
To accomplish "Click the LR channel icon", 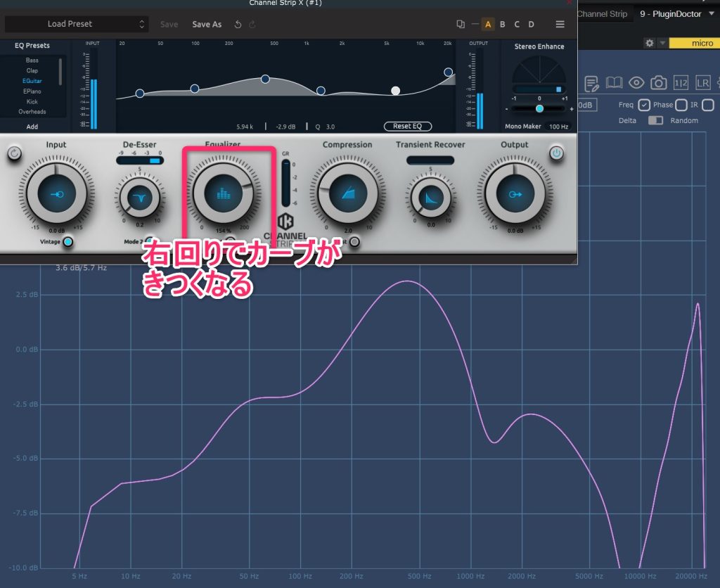I will (x=702, y=83).
